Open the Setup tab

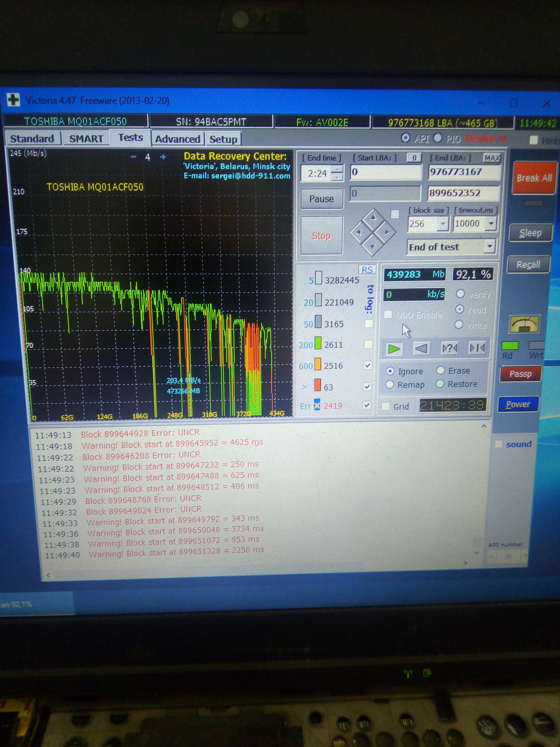223,139
